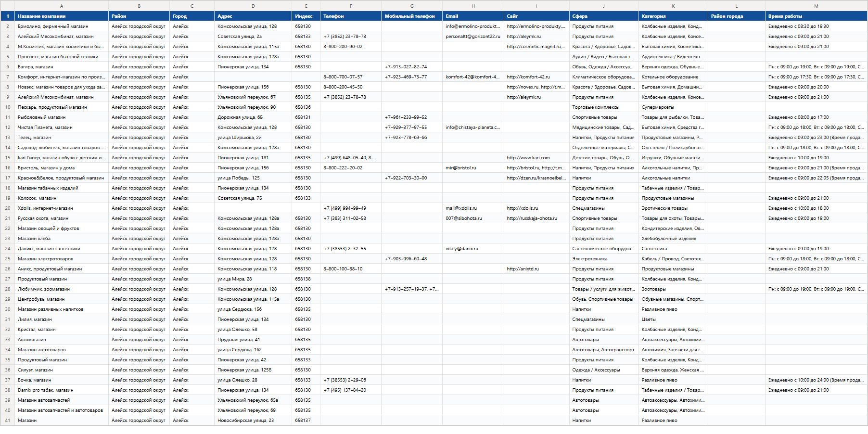Select the cell 'http://russkaja-ohota.ru'
Image resolution: width=868 pixels, height=434 pixels.
tap(536, 218)
